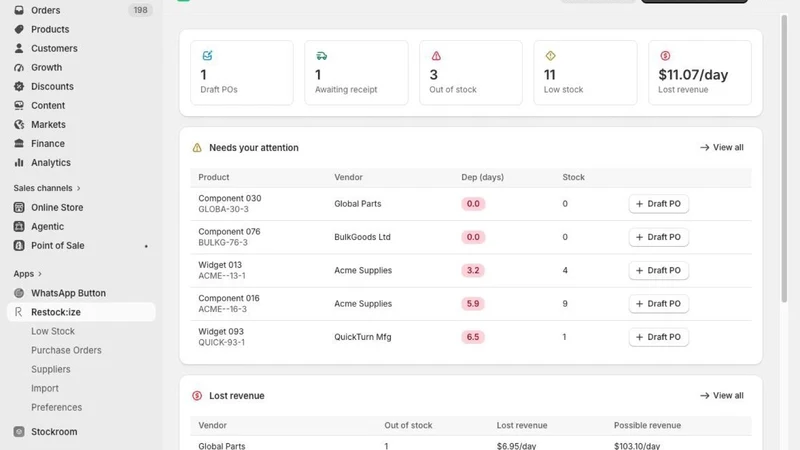Click the Possible revenue column header

[647, 425]
